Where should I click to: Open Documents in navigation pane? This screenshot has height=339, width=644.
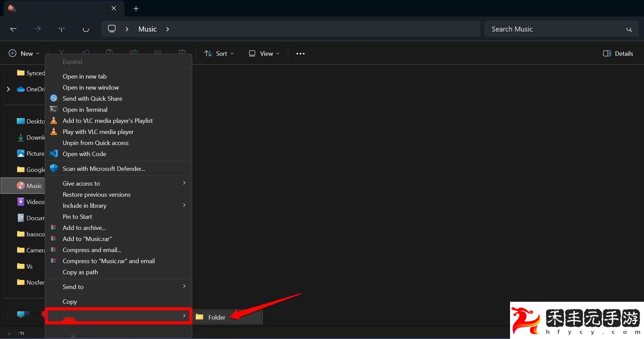(31, 218)
